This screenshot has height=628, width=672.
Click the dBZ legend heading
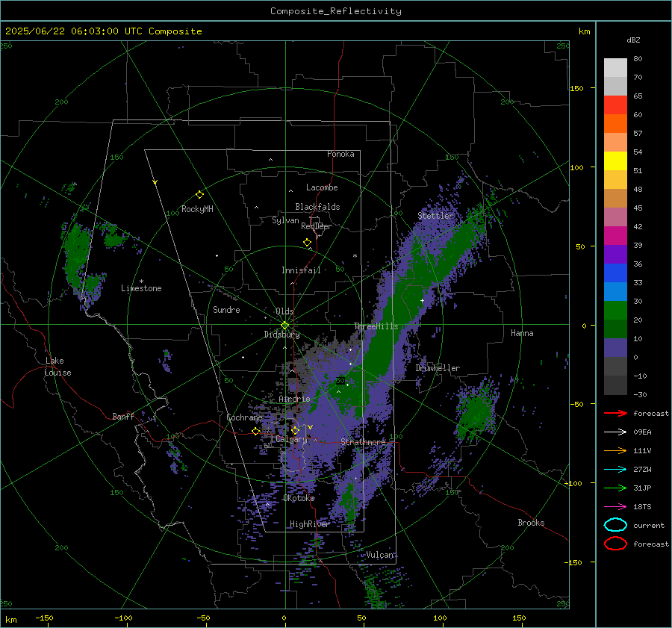tap(633, 40)
